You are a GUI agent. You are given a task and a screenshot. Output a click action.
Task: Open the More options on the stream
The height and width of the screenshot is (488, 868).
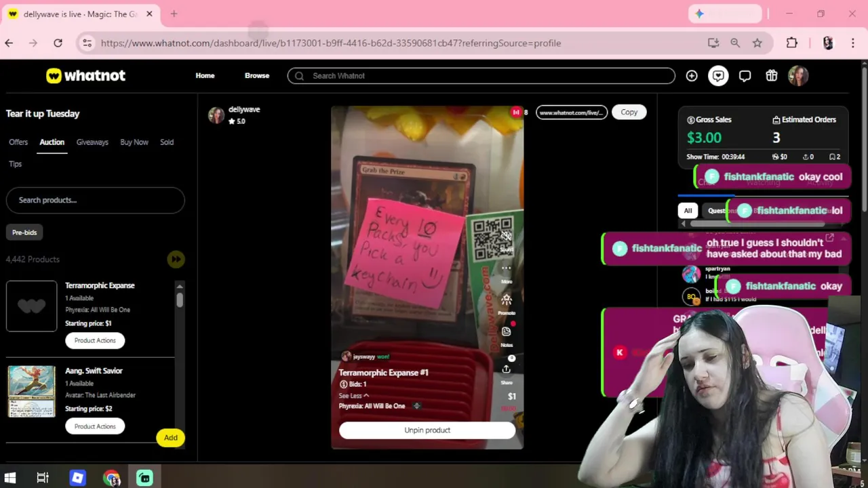coord(506,268)
